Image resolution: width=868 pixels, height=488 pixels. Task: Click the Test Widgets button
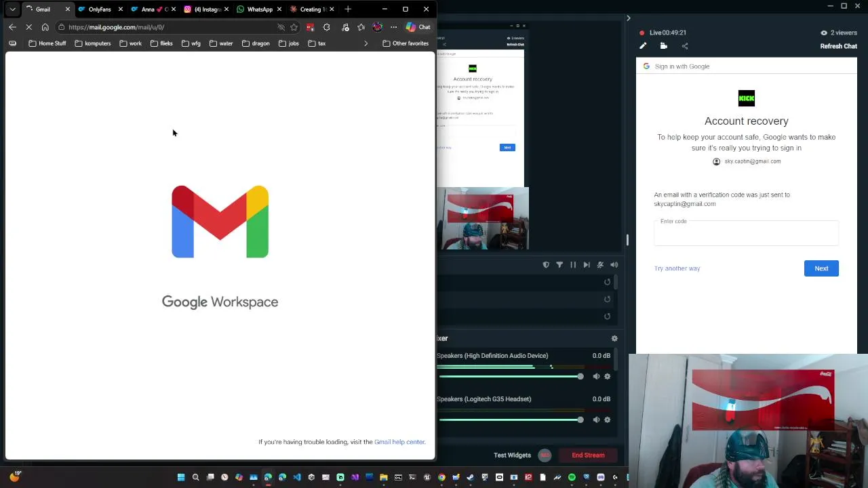point(512,455)
